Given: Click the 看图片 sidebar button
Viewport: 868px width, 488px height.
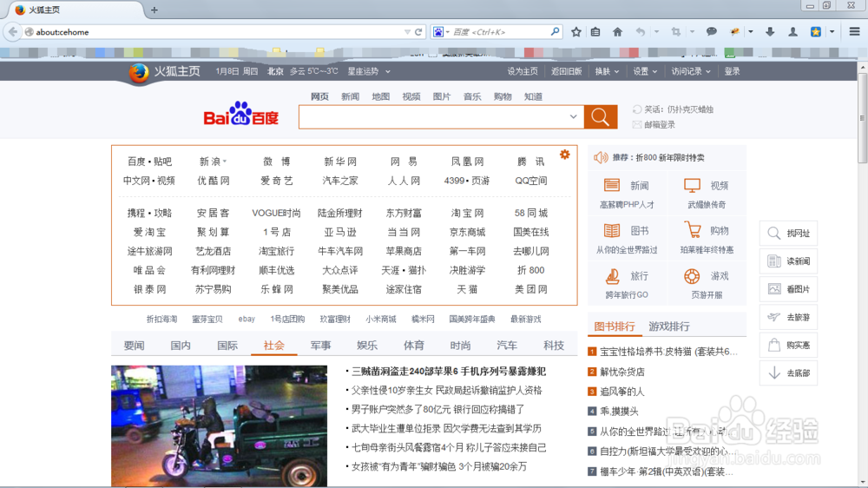Looking at the screenshot, I should 788,289.
